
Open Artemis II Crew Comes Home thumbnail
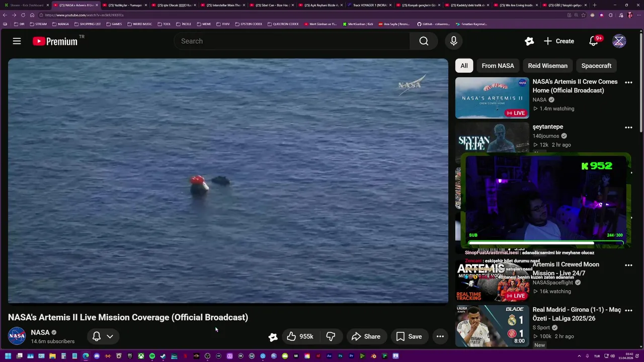(x=492, y=98)
